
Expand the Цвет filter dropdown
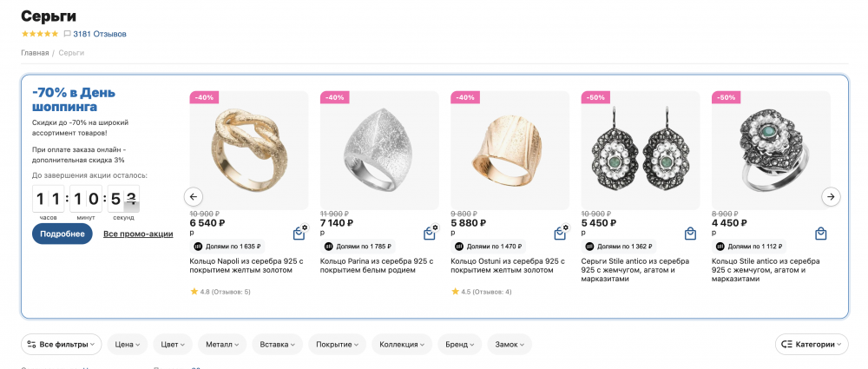[174, 345]
